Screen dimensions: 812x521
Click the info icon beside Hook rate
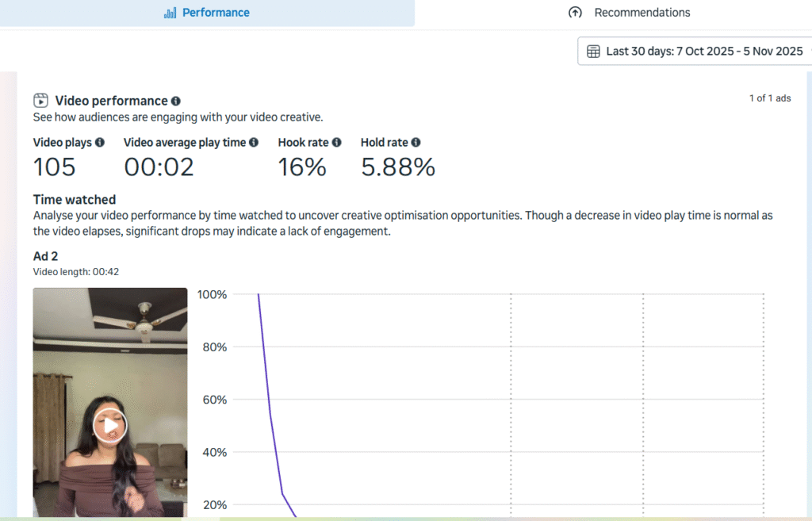pyautogui.click(x=336, y=143)
